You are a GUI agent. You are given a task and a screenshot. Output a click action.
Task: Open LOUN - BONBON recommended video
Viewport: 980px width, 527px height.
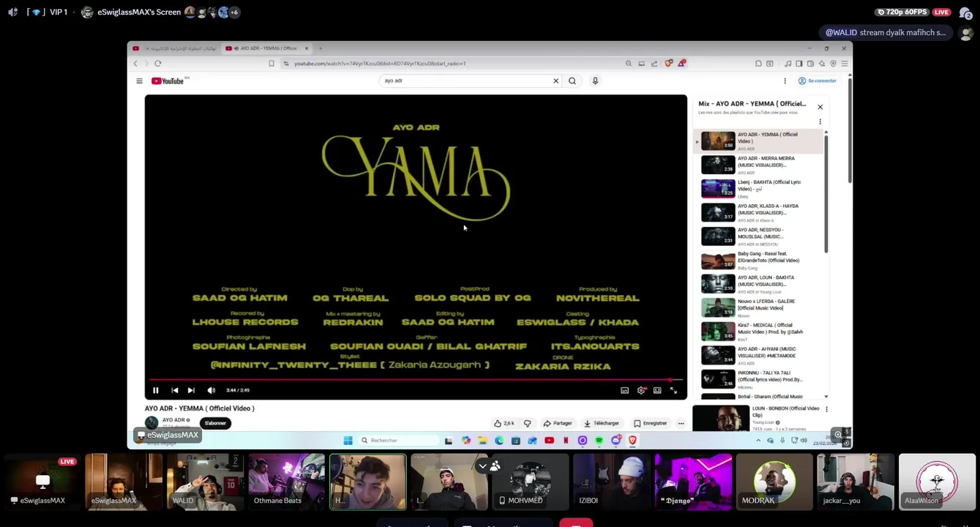pyautogui.click(x=757, y=417)
